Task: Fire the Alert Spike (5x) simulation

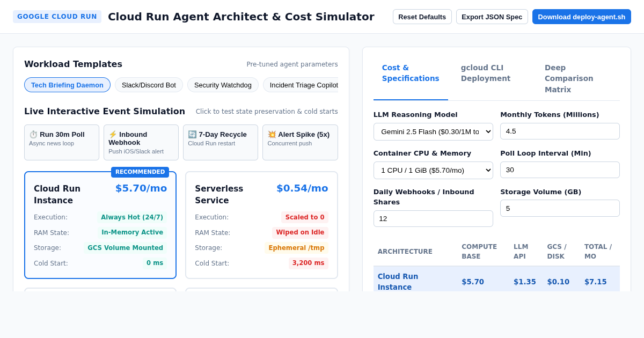Action: click(x=300, y=142)
